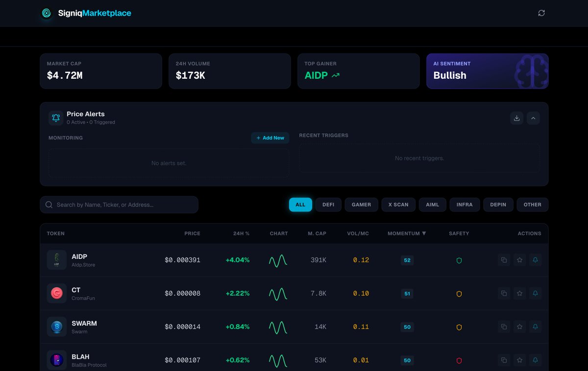Click the BLAH token logo

[x=57, y=360]
